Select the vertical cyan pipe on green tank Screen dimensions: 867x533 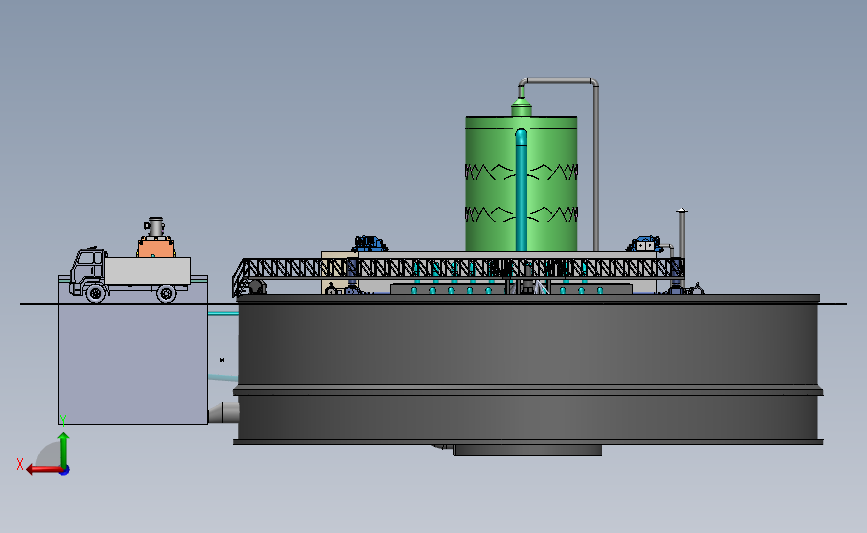coord(521,190)
